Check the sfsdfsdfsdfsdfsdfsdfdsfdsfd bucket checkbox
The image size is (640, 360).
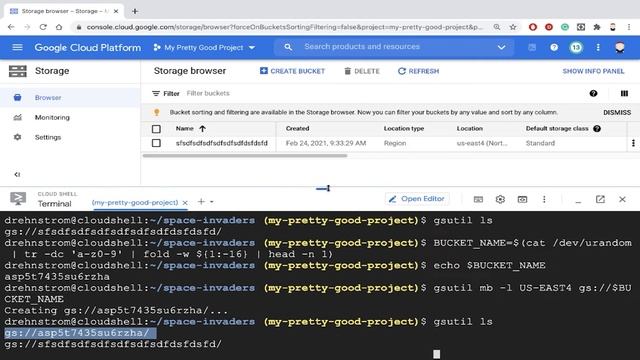click(156, 143)
